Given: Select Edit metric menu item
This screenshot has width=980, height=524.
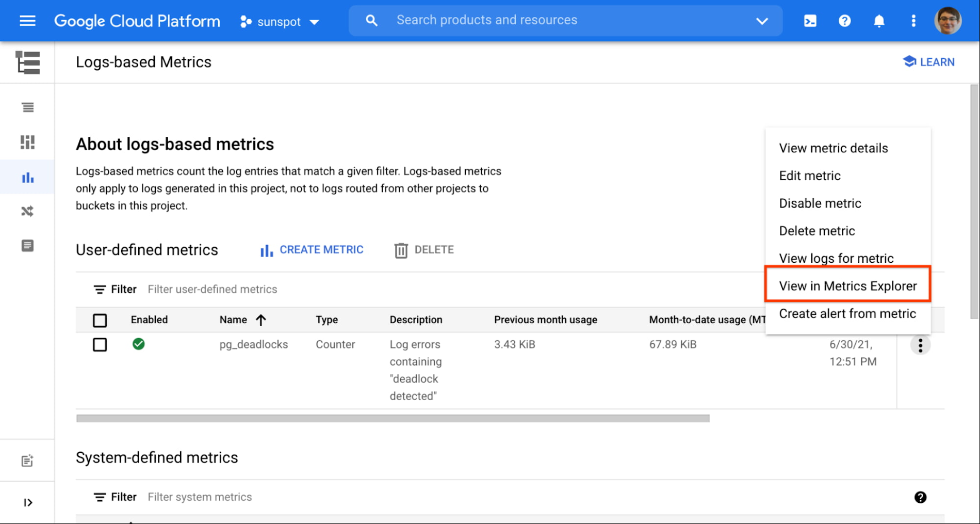Looking at the screenshot, I should (848, 176).
